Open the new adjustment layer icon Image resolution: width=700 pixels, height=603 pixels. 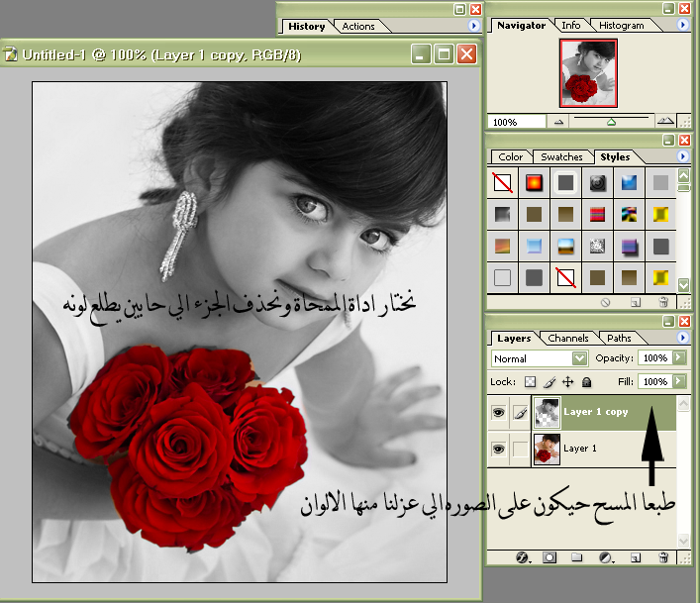pyautogui.click(x=607, y=558)
